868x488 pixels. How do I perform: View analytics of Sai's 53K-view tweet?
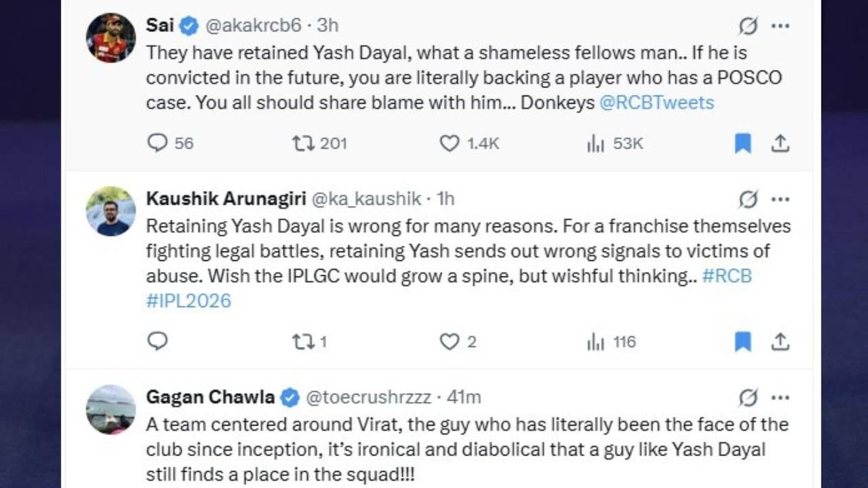(x=595, y=143)
